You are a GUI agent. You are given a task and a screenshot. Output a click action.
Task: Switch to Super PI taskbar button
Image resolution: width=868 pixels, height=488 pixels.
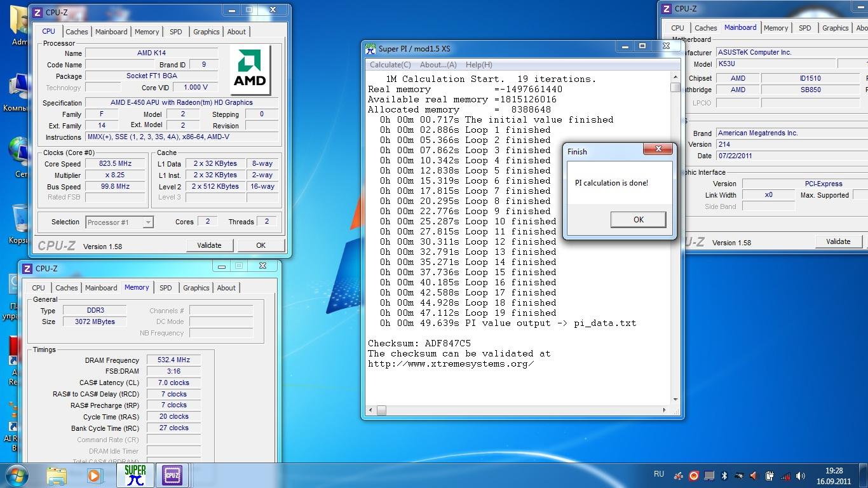[135, 475]
